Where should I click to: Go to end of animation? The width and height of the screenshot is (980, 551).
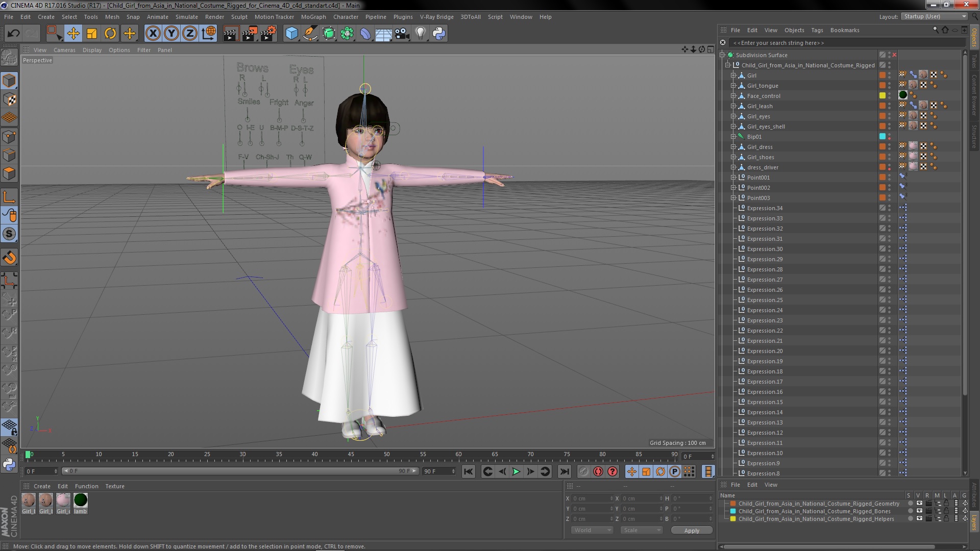(564, 471)
